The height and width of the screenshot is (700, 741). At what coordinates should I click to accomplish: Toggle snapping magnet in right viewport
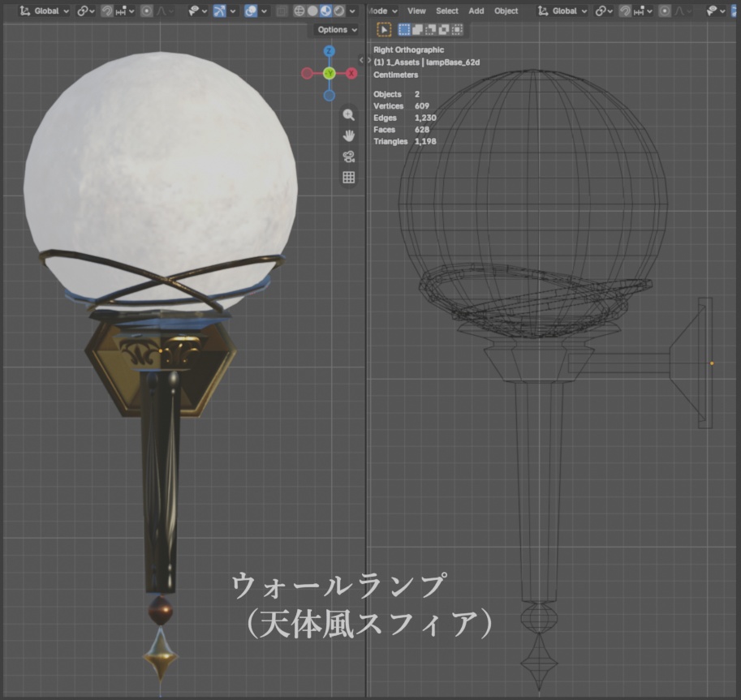point(625,11)
